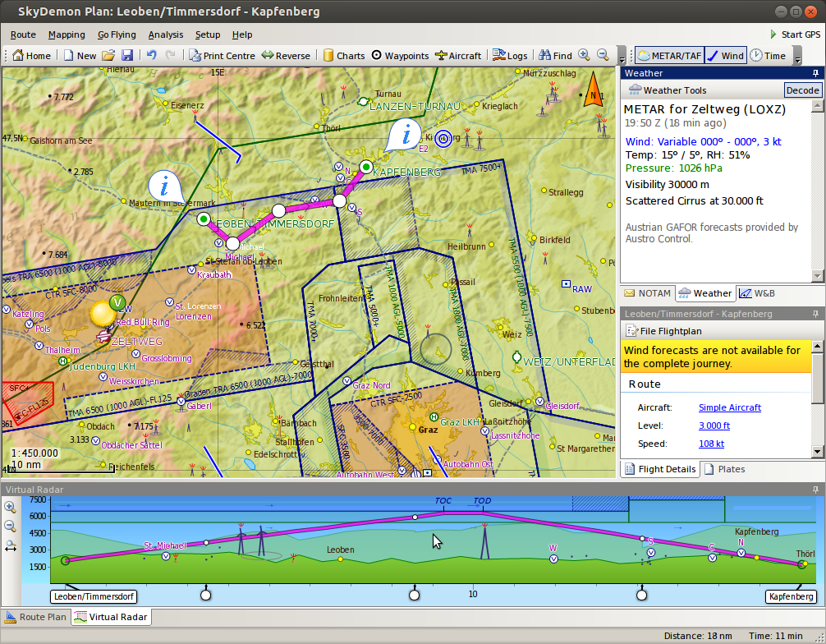Image resolution: width=826 pixels, height=644 pixels.
Task: Reverse the route direction
Action: 286,55
